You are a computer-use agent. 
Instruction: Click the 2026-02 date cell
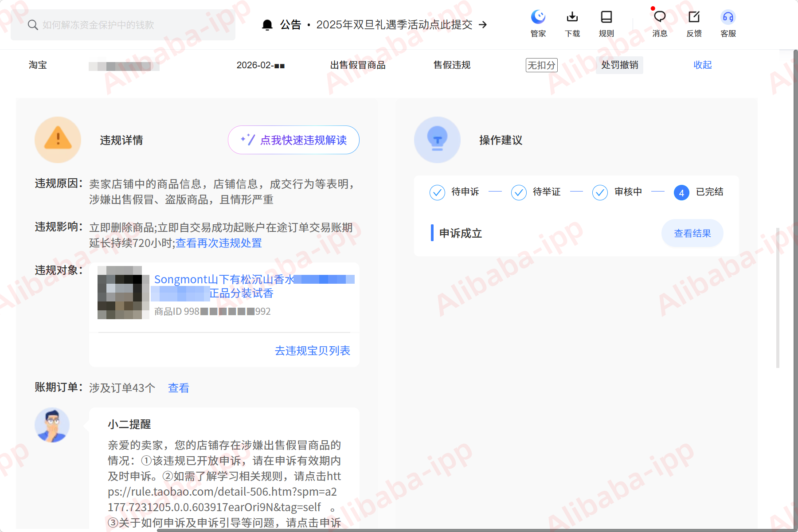261,65
